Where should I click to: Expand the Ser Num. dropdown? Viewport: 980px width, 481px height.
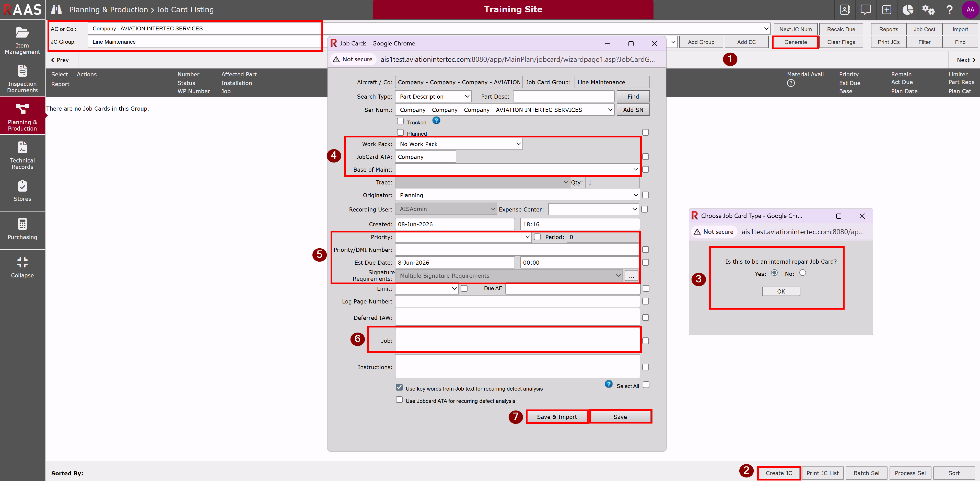505,110
